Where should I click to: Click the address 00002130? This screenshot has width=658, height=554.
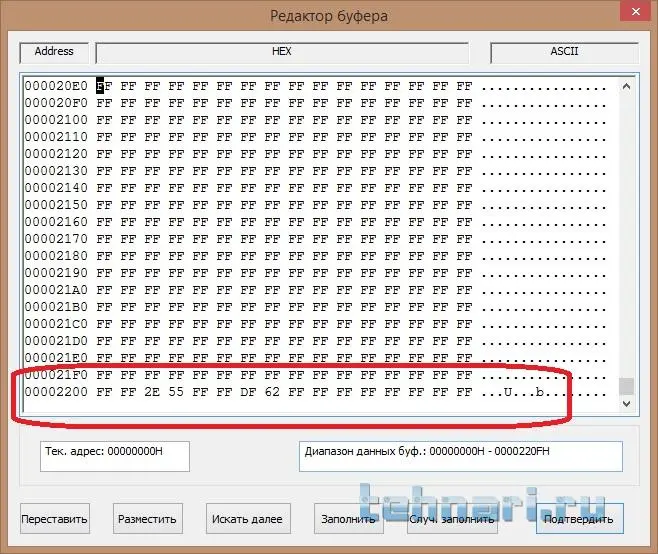[56, 171]
